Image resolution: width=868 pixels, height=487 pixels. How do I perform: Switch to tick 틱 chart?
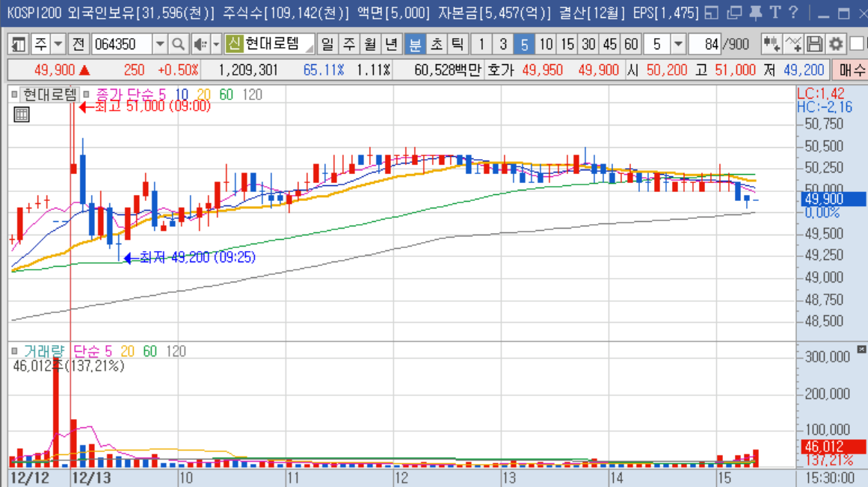[x=458, y=44]
